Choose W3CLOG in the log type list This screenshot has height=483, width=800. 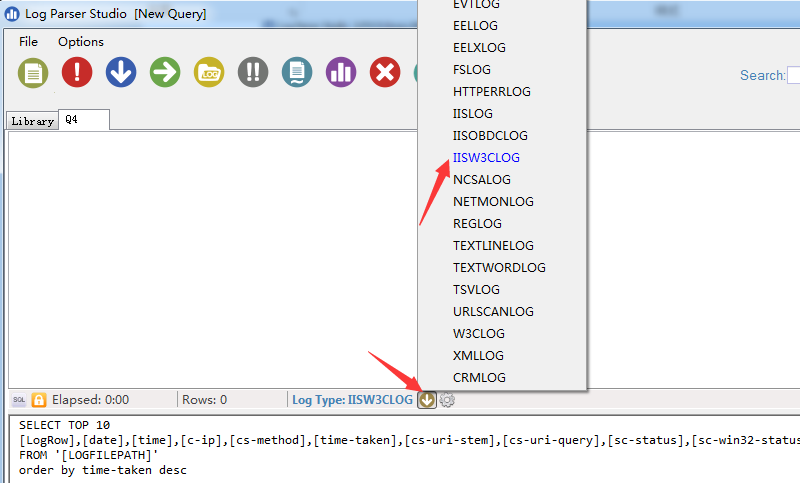479,334
